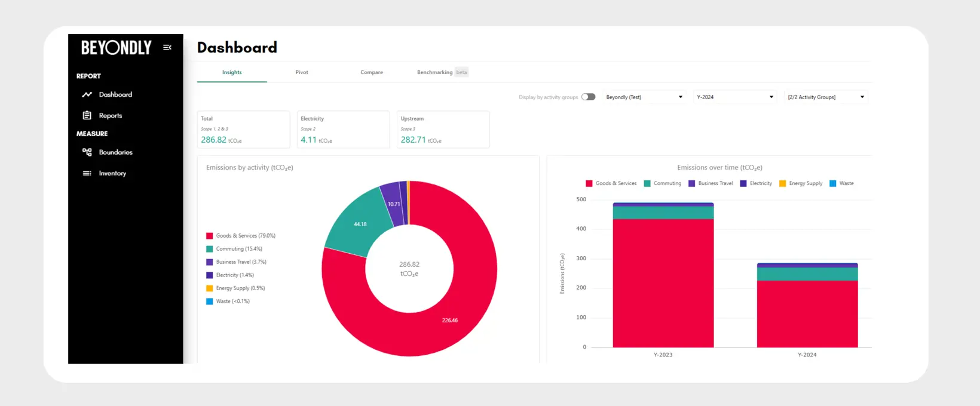
Task: Click the yellow Energy Supply (0.5%) legend swatch
Action: click(210, 288)
